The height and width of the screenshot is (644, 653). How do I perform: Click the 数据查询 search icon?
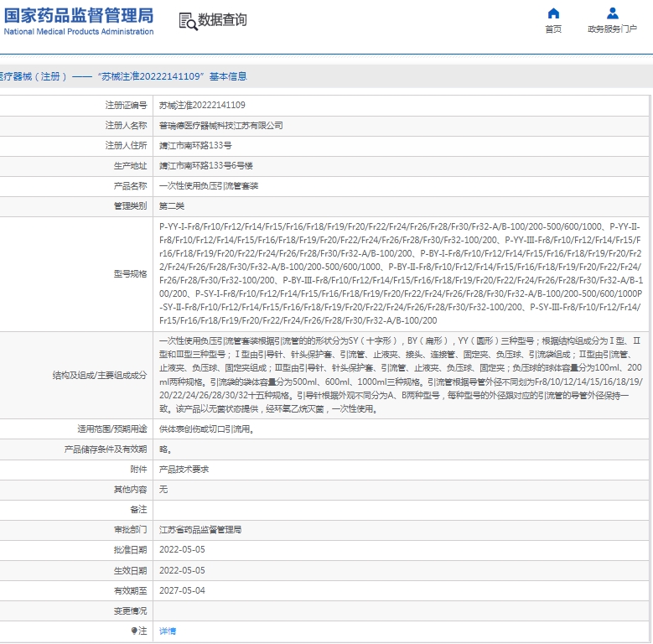(x=188, y=21)
